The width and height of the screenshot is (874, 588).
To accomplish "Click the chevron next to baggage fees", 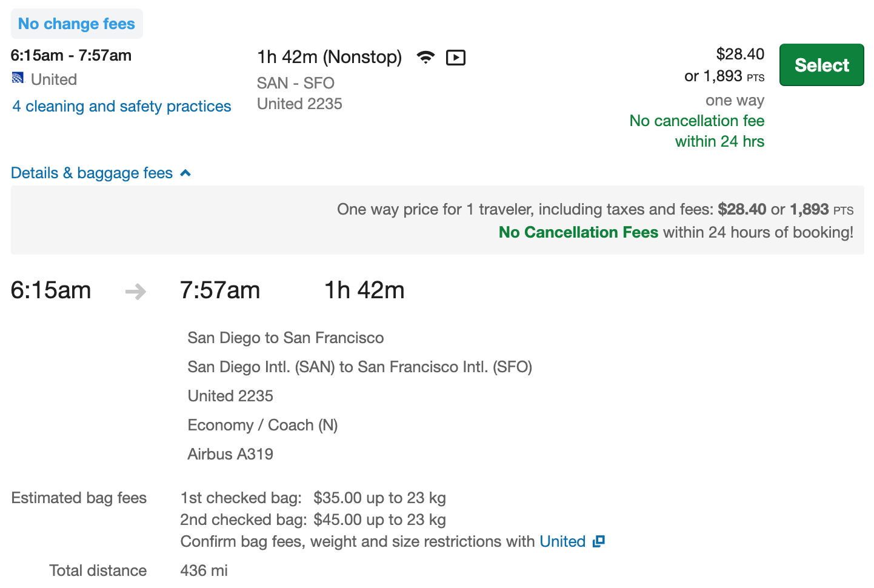I will 185,173.
